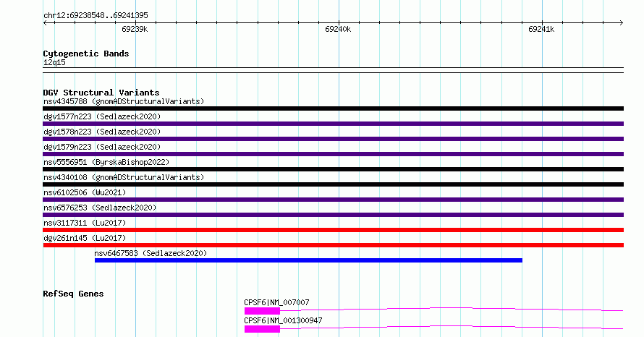This screenshot has width=644, height=337.
Task: Click the 69241k ruler tick label
Action: [541, 29]
